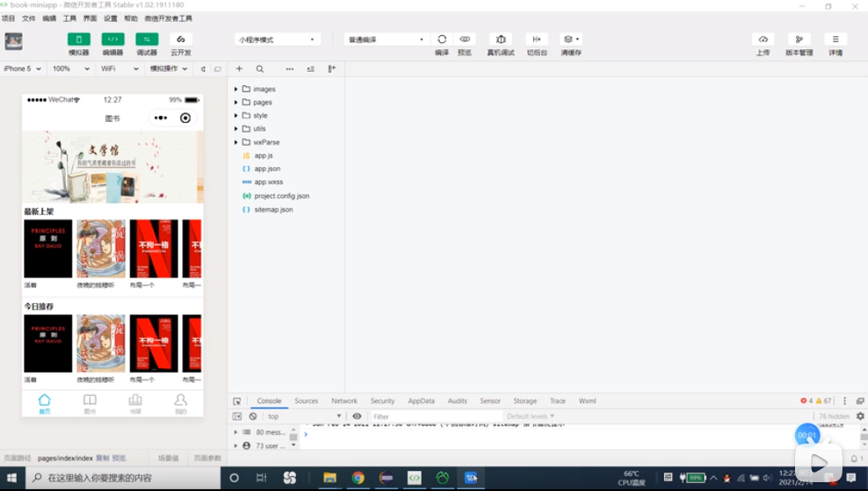Open the file tree more options ellipsis
The width and height of the screenshot is (868, 491).
[x=290, y=69]
